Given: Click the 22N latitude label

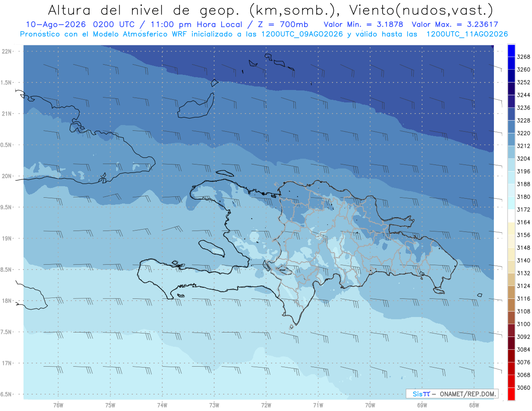Looking at the screenshot, I should coord(7,51).
